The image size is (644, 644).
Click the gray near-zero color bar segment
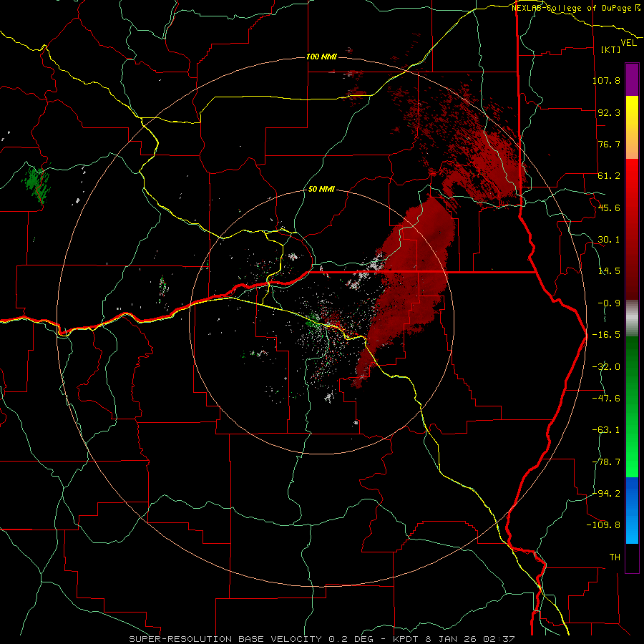pos(632,318)
